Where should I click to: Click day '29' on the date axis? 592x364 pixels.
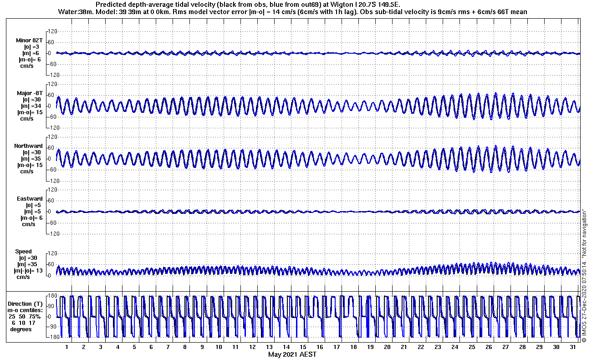point(539,347)
